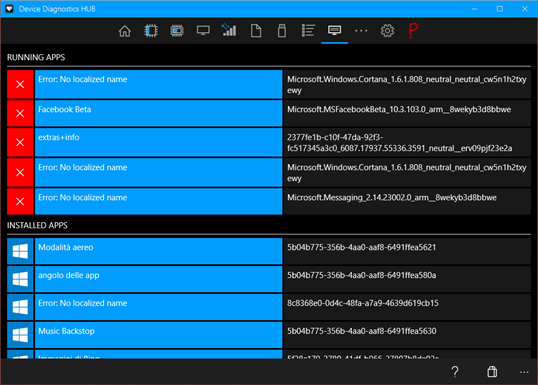Open the file document icon
The image size is (538, 385).
(256, 31)
